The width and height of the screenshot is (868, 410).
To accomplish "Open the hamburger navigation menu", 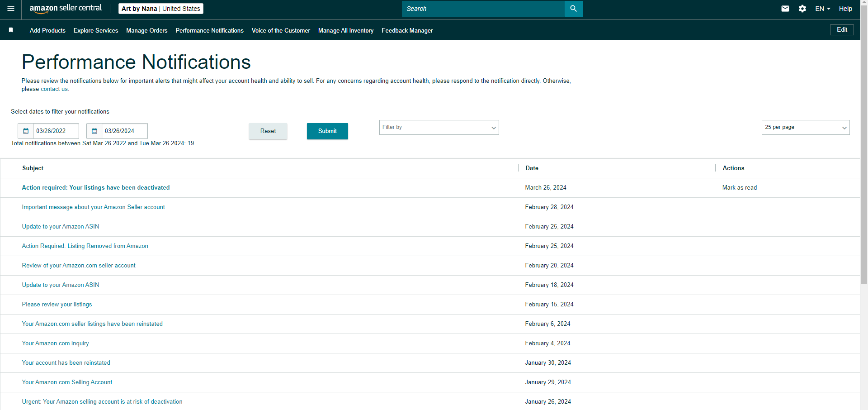I will (11, 9).
